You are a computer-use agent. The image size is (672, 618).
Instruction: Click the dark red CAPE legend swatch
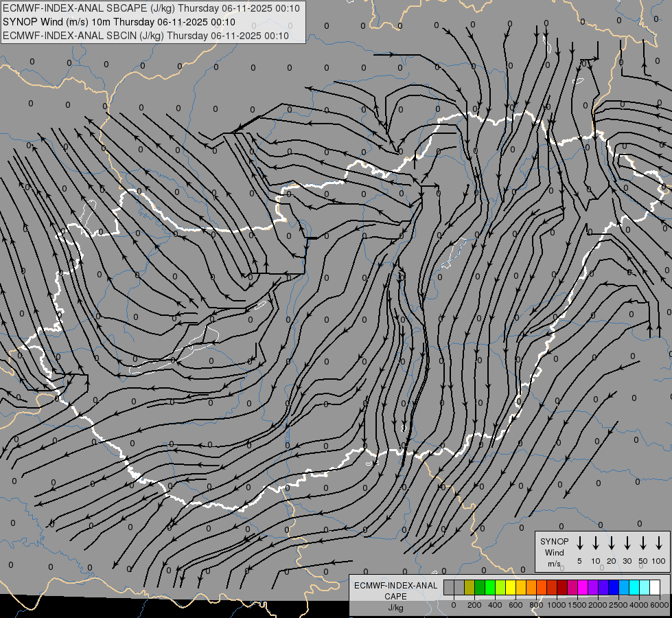pyautogui.click(x=562, y=587)
